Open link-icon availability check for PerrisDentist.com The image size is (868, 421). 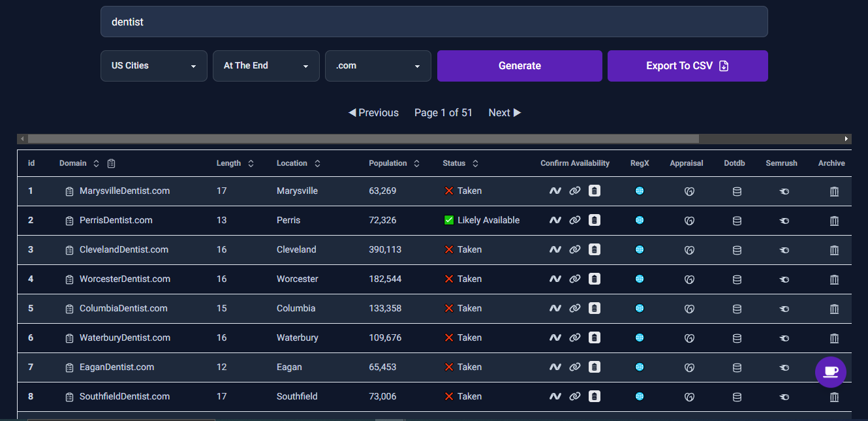tap(574, 221)
